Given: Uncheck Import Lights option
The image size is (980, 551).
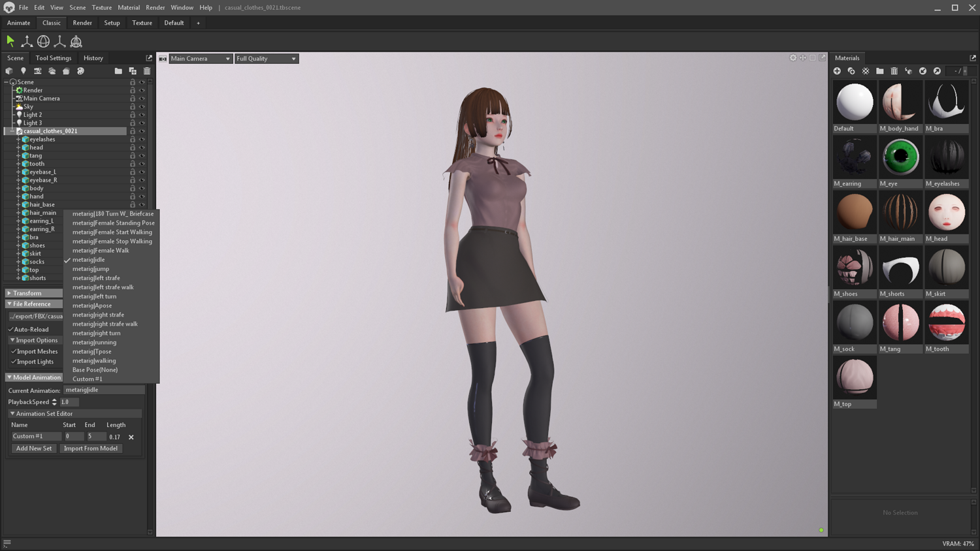Looking at the screenshot, I should (x=14, y=362).
